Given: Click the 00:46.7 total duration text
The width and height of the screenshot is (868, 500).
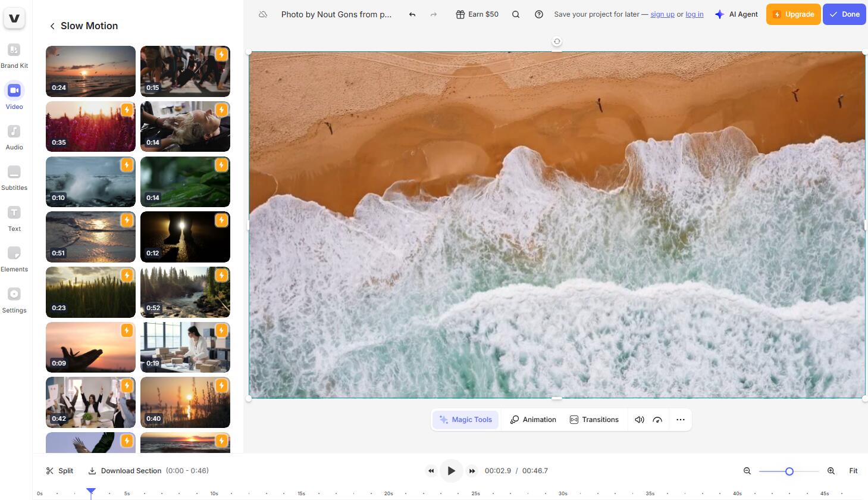Looking at the screenshot, I should pyautogui.click(x=535, y=471).
